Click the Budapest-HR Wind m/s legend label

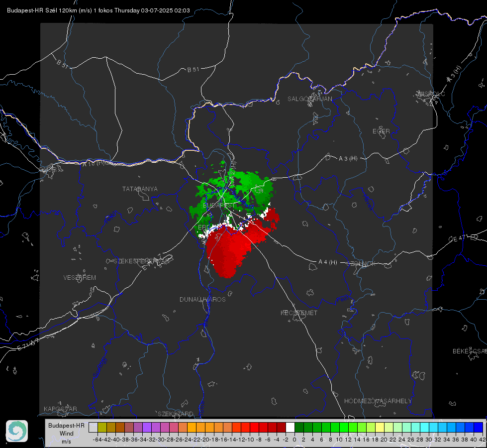[67, 433]
